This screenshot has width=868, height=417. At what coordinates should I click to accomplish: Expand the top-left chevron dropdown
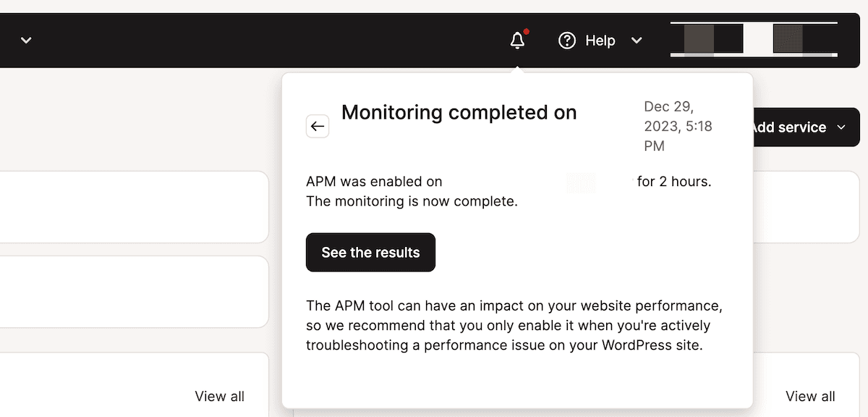click(26, 41)
